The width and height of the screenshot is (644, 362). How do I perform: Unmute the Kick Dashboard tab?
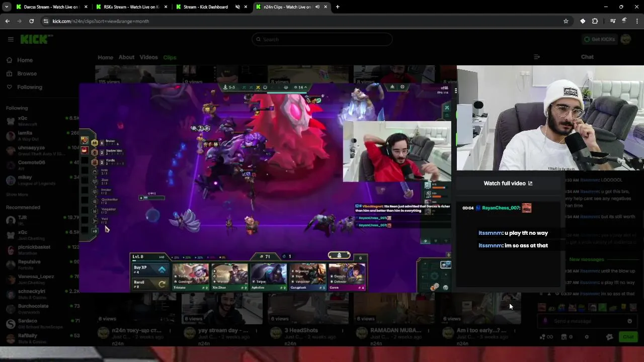(x=237, y=7)
